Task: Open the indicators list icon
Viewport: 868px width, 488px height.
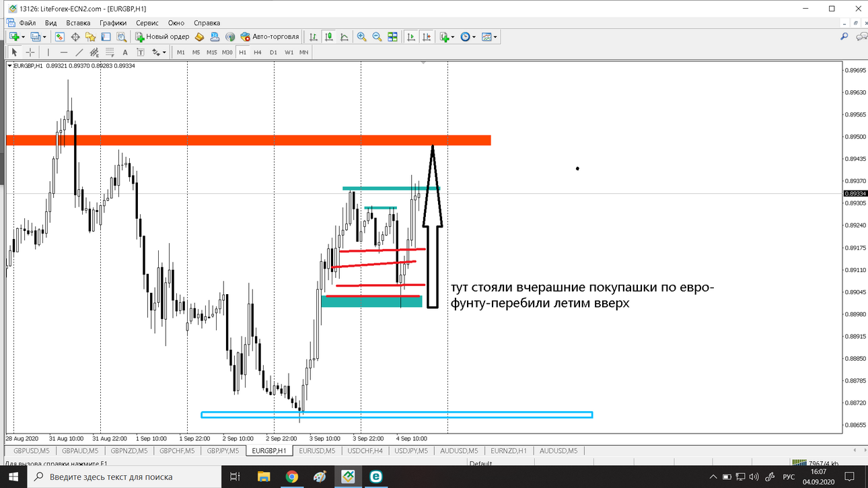Action: pos(444,37)
